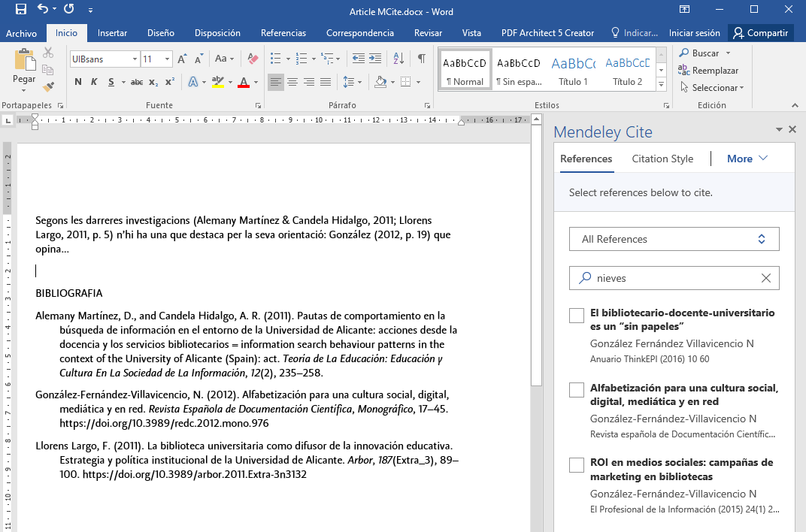Check 'El bibliotecario-docente-universitario' reference
This screenshot has width=806, height=532.
pos(577,316)
